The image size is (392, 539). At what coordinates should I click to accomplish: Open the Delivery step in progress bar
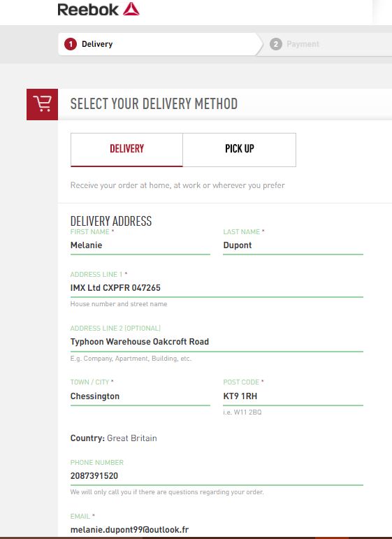160,44
